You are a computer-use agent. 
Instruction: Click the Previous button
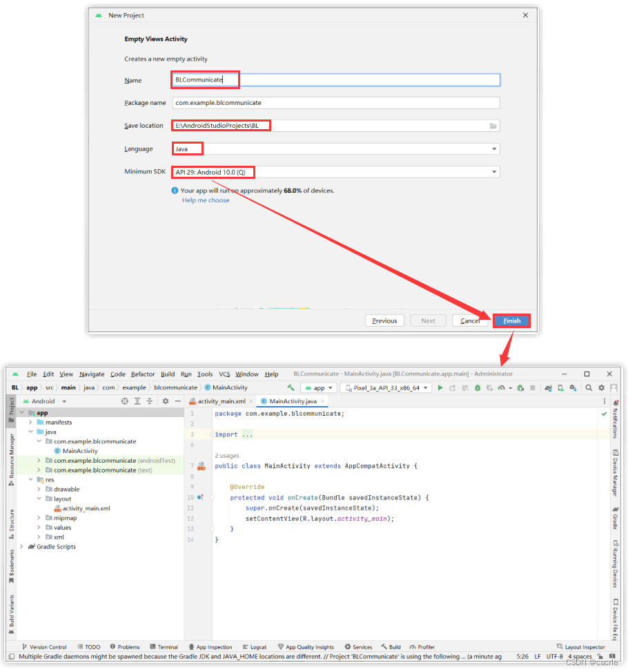pyautogui.click(x=384, y=321)
